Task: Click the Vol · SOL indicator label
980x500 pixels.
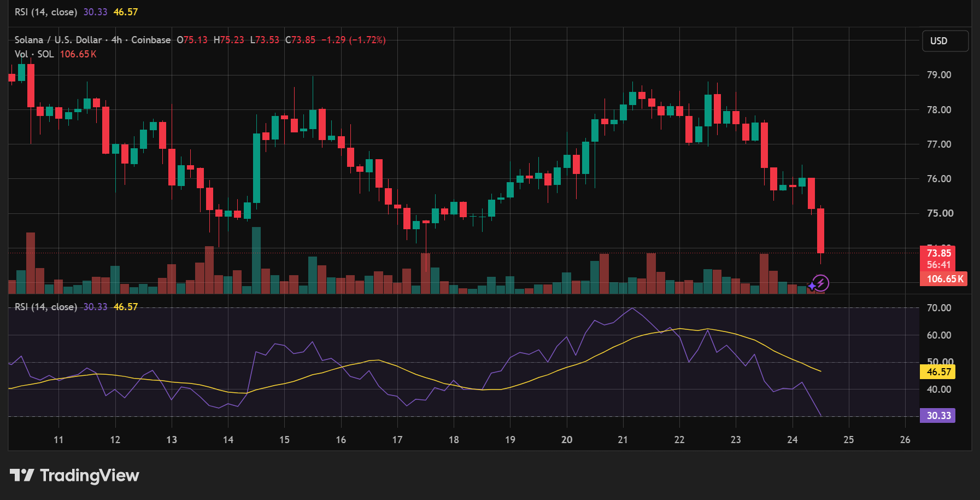Action: pos(34,54)
